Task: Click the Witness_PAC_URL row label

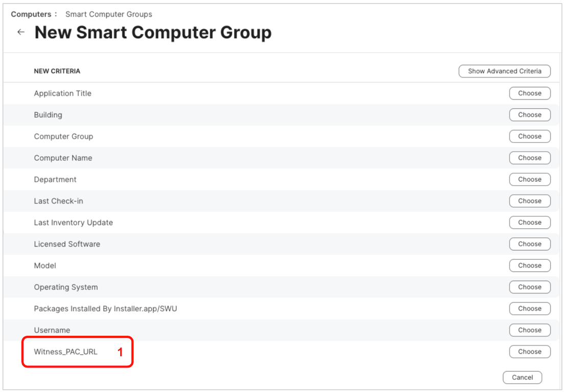Action: [65, 352]
